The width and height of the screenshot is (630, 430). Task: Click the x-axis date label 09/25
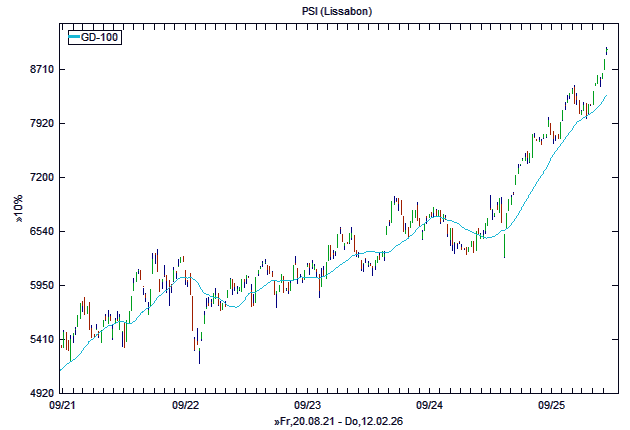(x=552, y=405)
